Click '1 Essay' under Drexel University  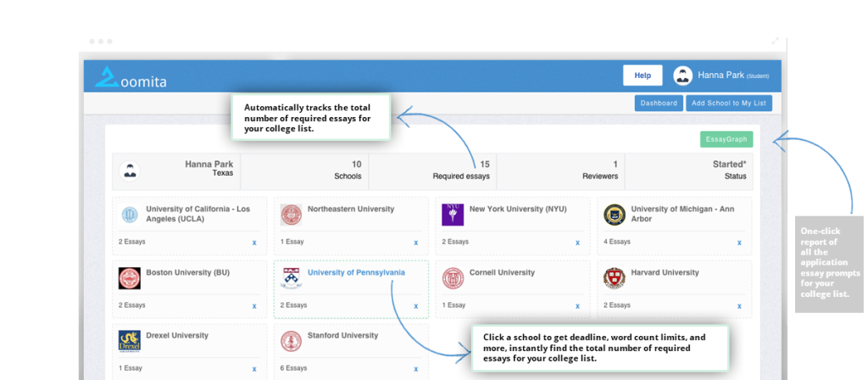pos(130,368)
